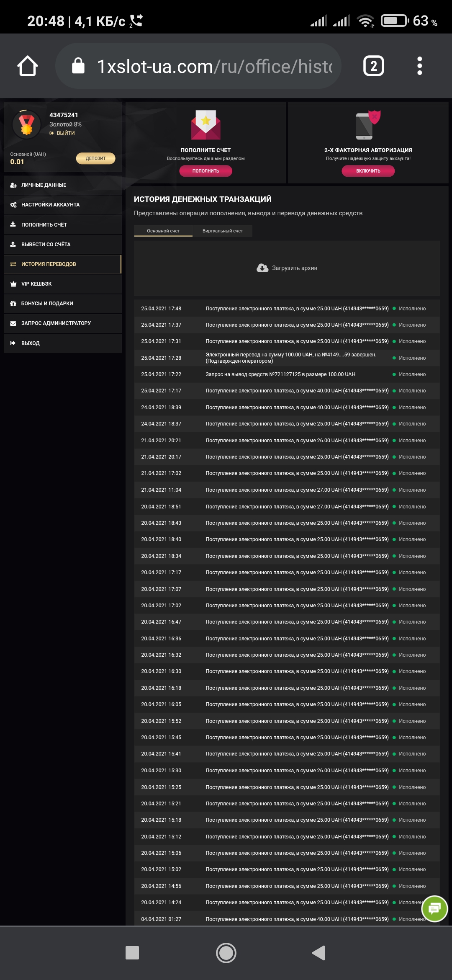Open the browser three-dot menu
This screenshot has height=980, width=452.
[419, 66]
